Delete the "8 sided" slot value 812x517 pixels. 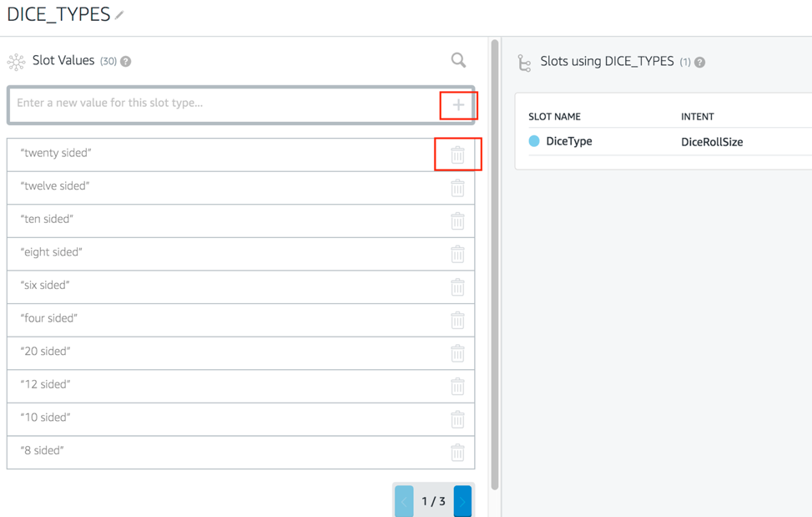click(x=457, y=452)
